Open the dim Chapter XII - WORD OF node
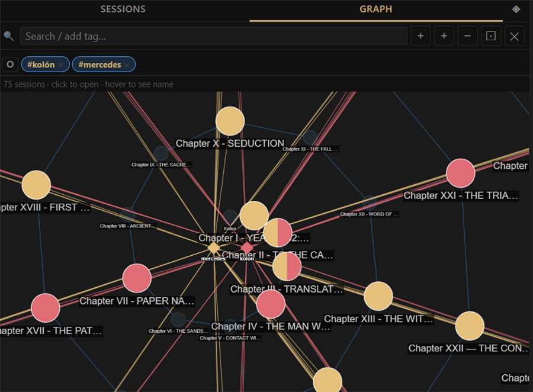This screenshot has width=533, height=392. point(369,203)
